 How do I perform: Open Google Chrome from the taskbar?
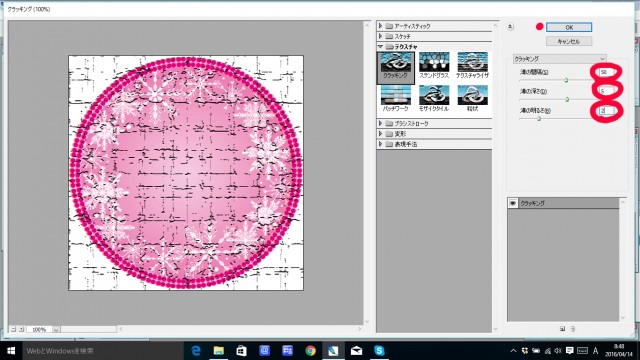(x=311, y=351)
